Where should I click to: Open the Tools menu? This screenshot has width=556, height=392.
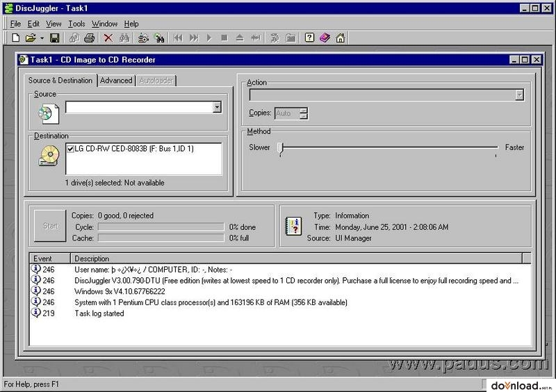tap(76, 24)
